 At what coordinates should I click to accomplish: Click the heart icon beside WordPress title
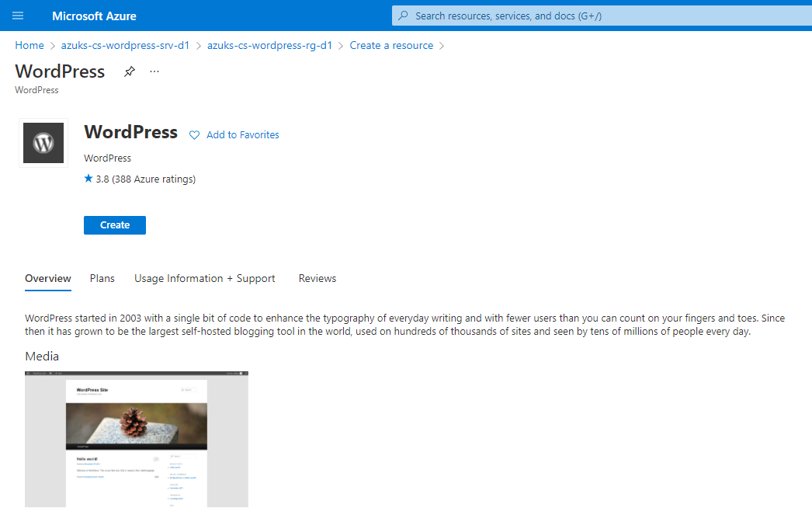pos(193,134)
